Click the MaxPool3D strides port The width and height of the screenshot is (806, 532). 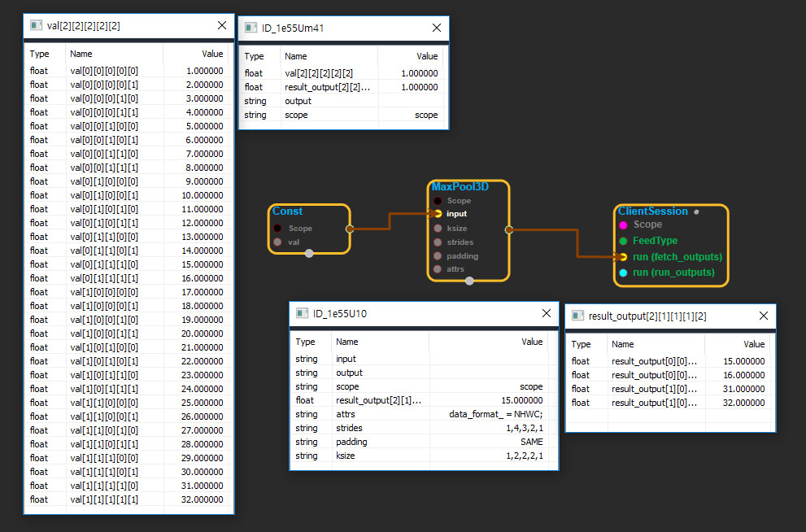coord(438,242)
